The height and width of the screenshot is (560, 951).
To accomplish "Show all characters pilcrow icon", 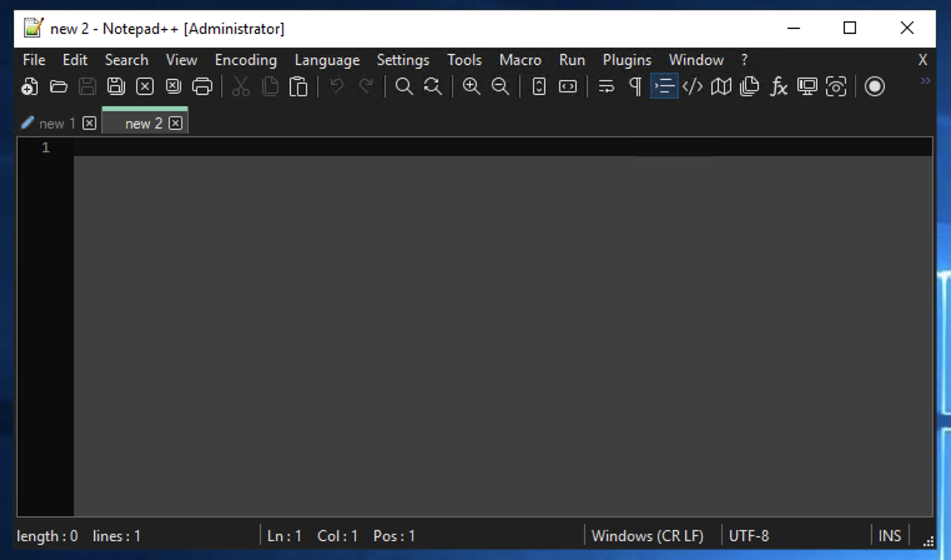I will click(x=635, y=86).
